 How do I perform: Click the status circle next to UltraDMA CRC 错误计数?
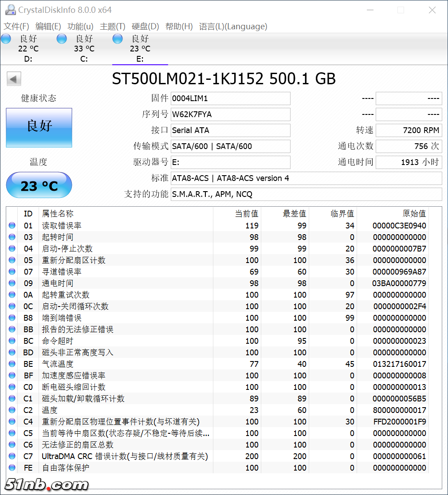pos(12,456)
